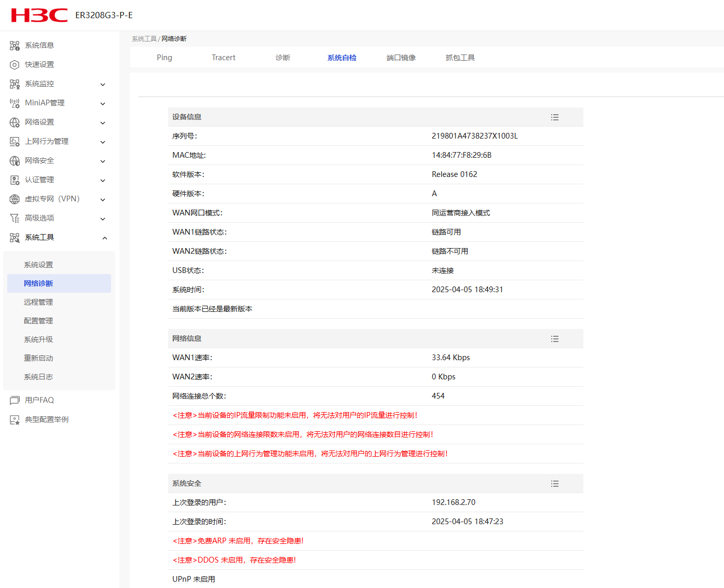
Task: Switch to the Ping tab
Action: coord(165,58)
